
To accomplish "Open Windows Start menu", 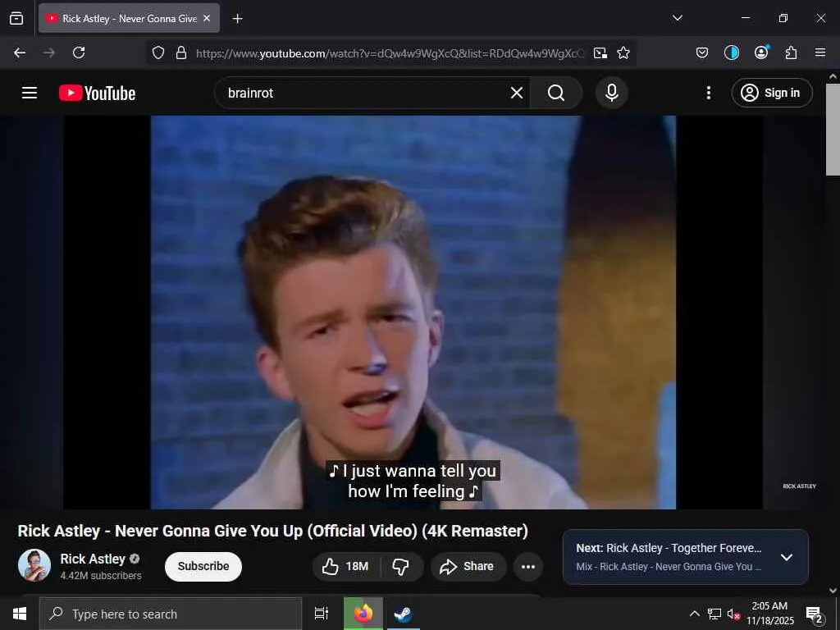I will coord(20,614).
